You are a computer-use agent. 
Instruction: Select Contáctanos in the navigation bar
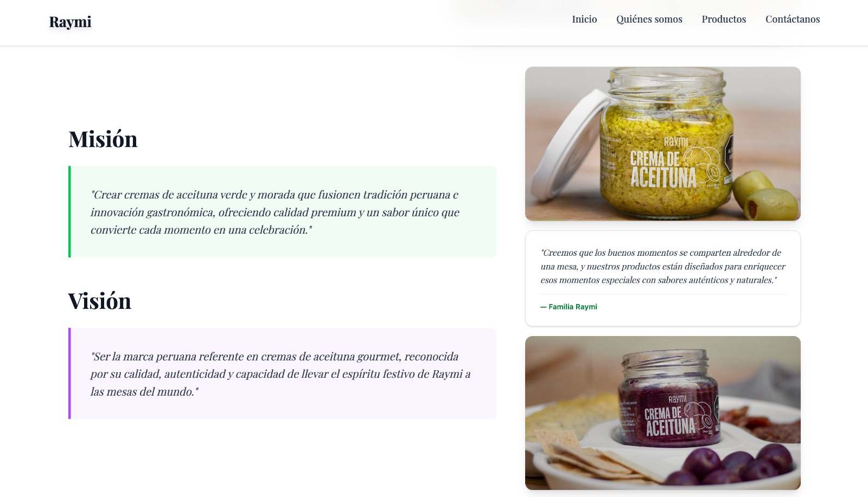point(793,19)
